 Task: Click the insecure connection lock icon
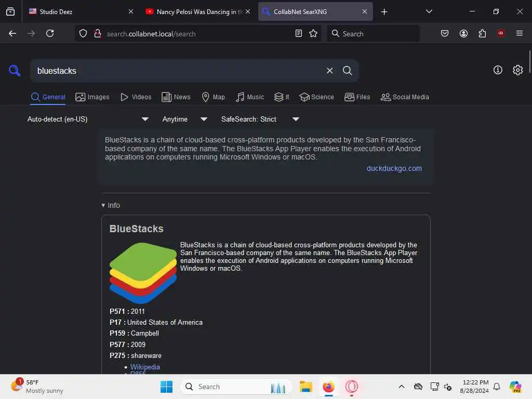pyautogui.click(x=98, y=34)
